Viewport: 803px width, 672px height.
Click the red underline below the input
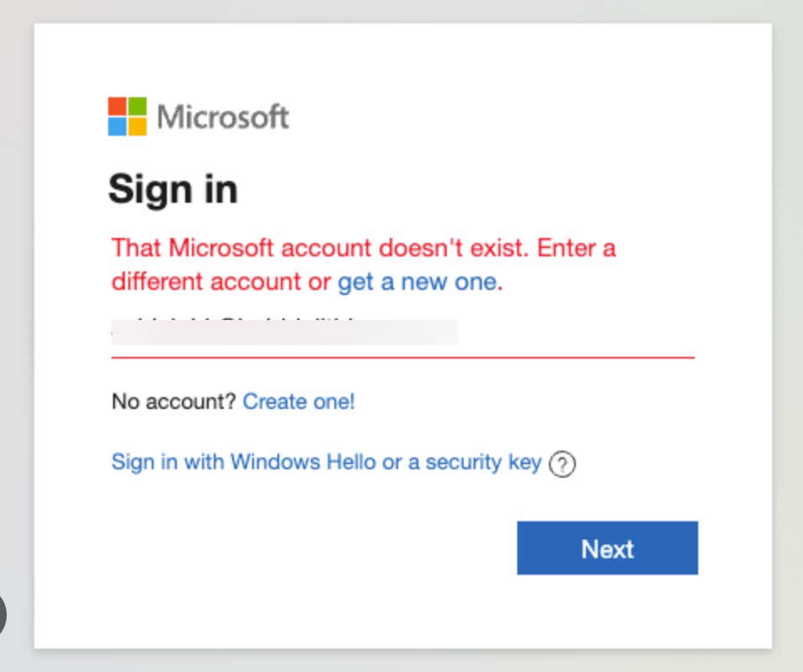402,356
